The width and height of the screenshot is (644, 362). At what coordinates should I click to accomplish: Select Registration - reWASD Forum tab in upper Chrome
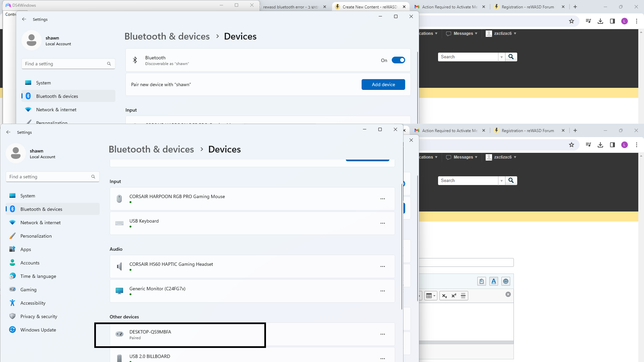[x=528, y=7]
